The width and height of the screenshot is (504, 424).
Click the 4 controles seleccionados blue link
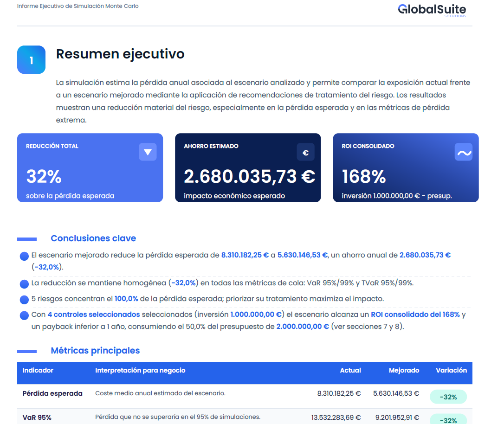coord(94,315)
